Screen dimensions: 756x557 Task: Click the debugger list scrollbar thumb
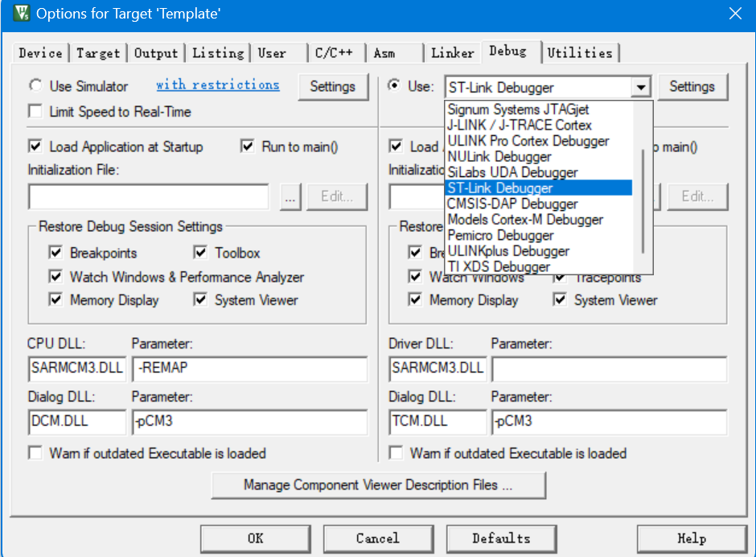tap(643, 201)
